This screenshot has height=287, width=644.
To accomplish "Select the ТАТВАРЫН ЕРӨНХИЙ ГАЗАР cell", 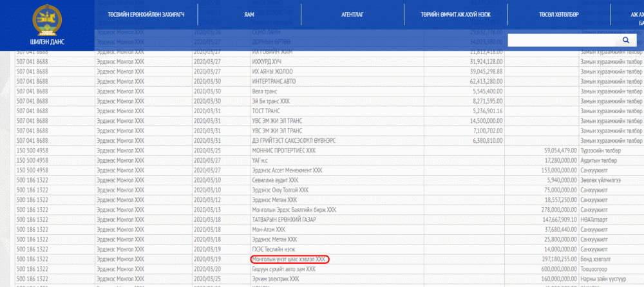I will tap(337, 219).
